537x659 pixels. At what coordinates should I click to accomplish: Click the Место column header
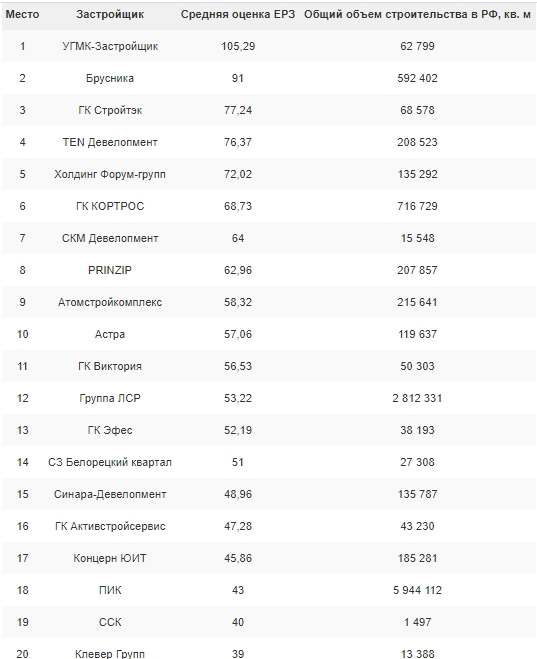(x=22, y=14)
